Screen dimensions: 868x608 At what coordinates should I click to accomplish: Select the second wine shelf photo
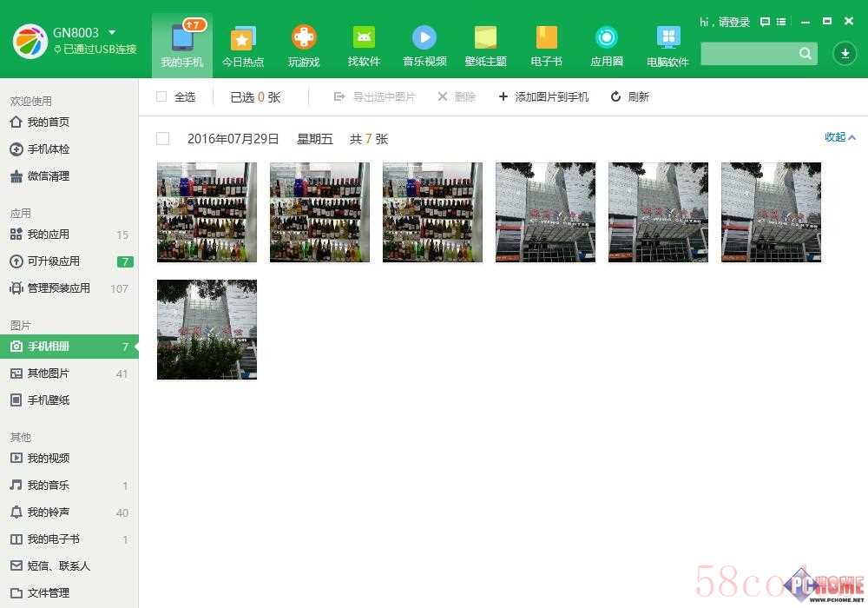coord(320,212)
